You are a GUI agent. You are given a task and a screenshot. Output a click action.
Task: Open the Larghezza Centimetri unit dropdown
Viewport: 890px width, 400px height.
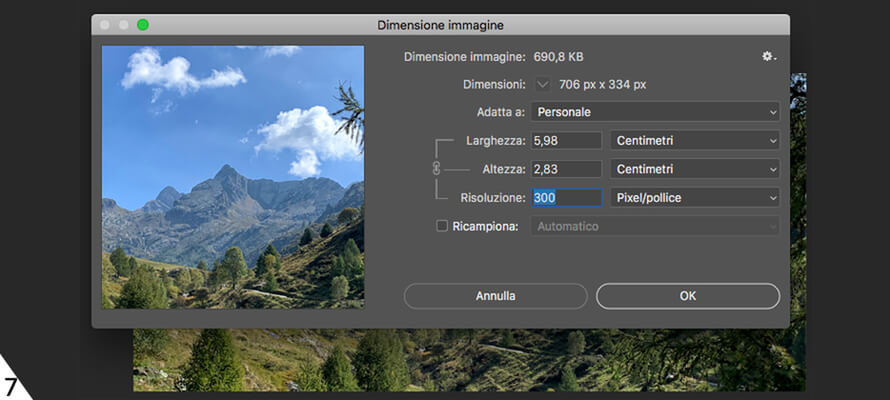click(695, 141)
